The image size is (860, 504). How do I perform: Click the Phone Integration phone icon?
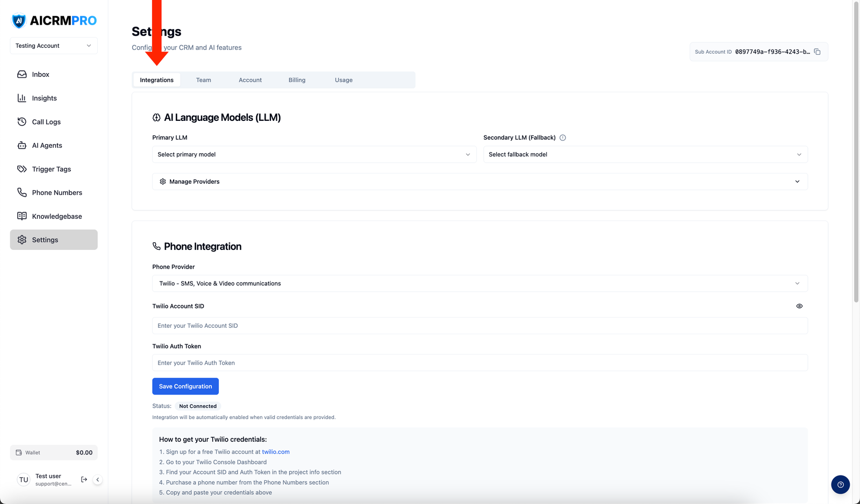tap(156, 246)
